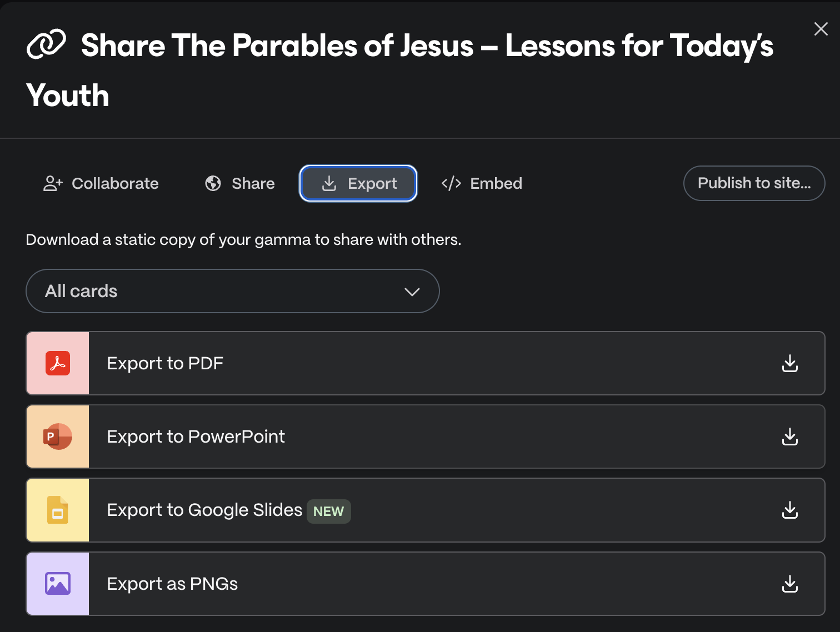This screenshot has width=840, height=632.
Task: Click the download icon for PowerPoint export
Action: pos(789,437)
